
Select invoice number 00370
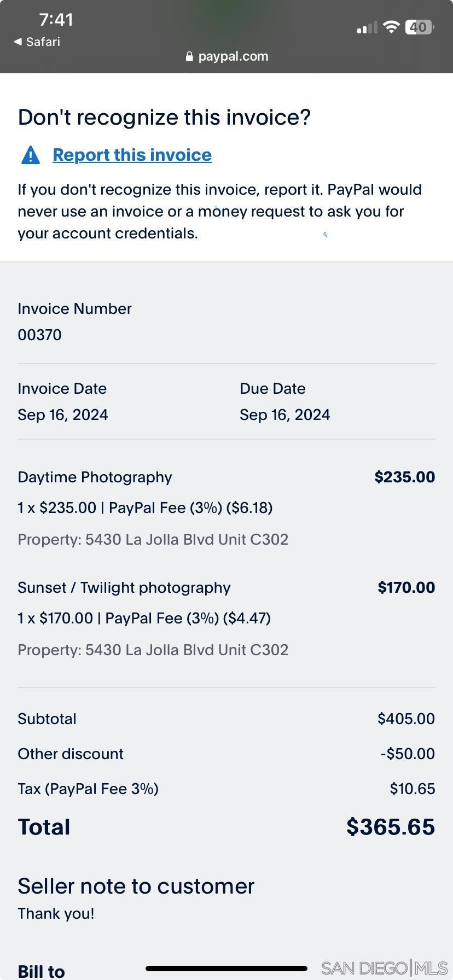39,335
